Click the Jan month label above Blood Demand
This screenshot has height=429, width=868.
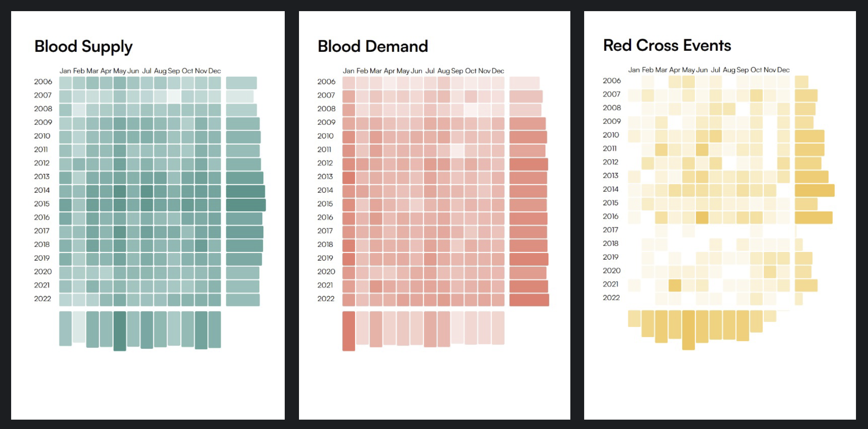[348, 71]
